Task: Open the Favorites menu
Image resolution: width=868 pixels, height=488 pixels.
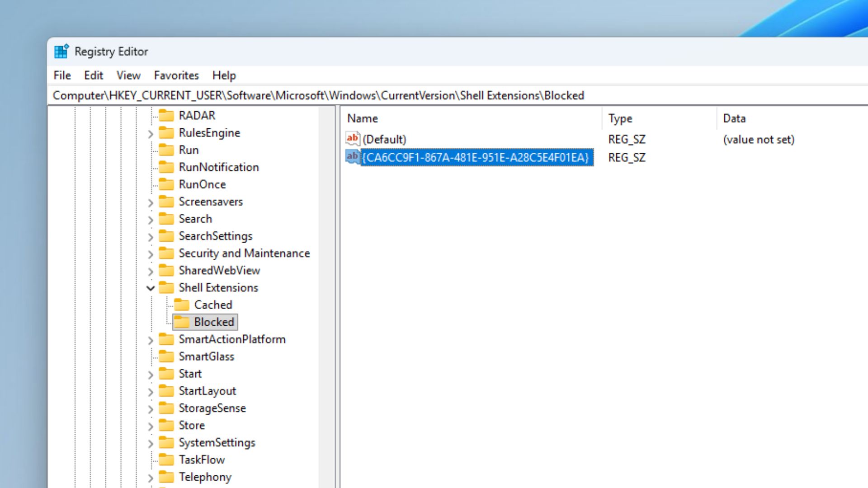Action: 176,75
